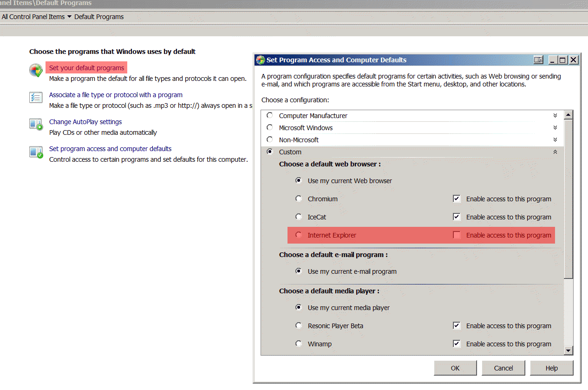Click 'Choose a default e-mail program :' heading
This screenshot has width=588, height=390.
click(x=333, y=254)
